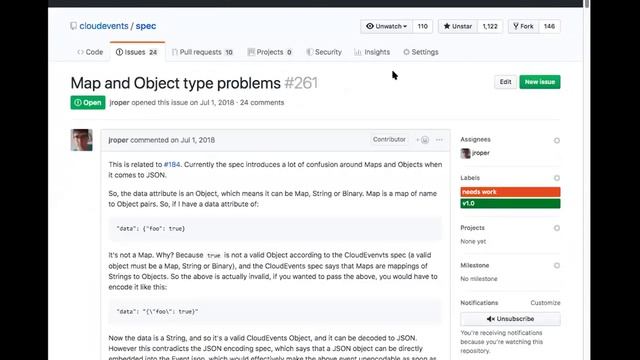The image size is (640, 360).
Task: Click the Assignees heading
Action: coord(476,140)
